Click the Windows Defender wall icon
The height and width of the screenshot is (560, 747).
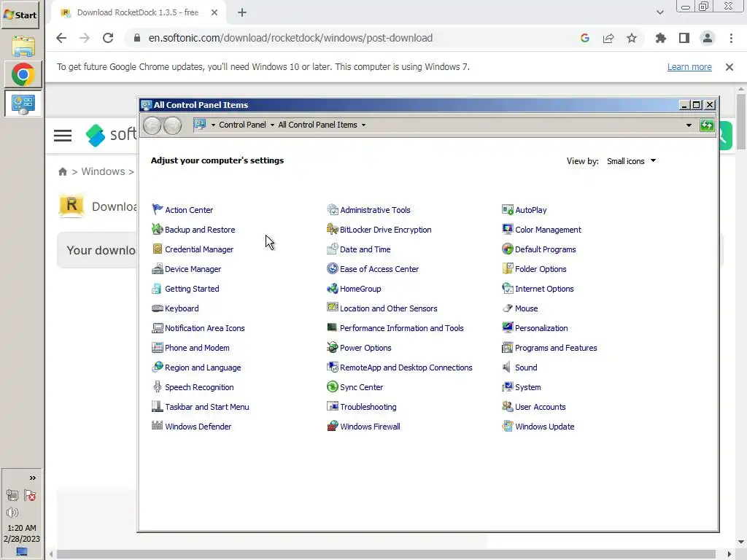[x=158, y=426]
